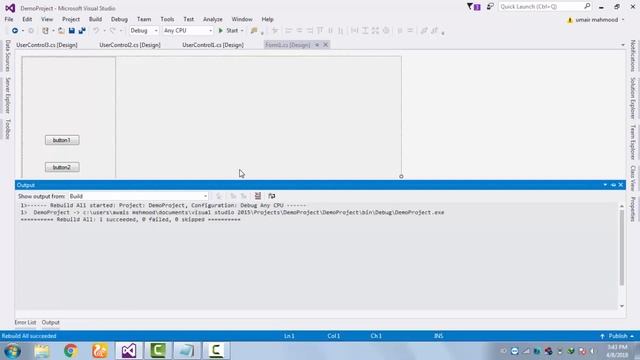
Task: Expand the New Project icon dropdown arrow
Action: click(x=53, y=31)
